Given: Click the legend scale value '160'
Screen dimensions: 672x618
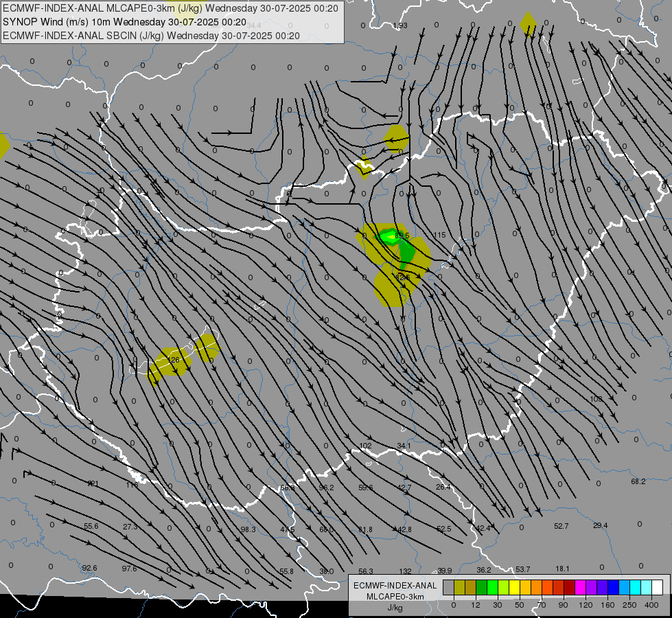Looking at the screenshot, I should click(607, 605).
